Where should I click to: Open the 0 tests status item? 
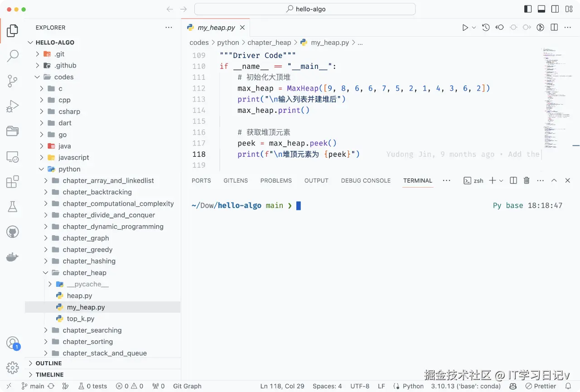[x=93, y=386]
